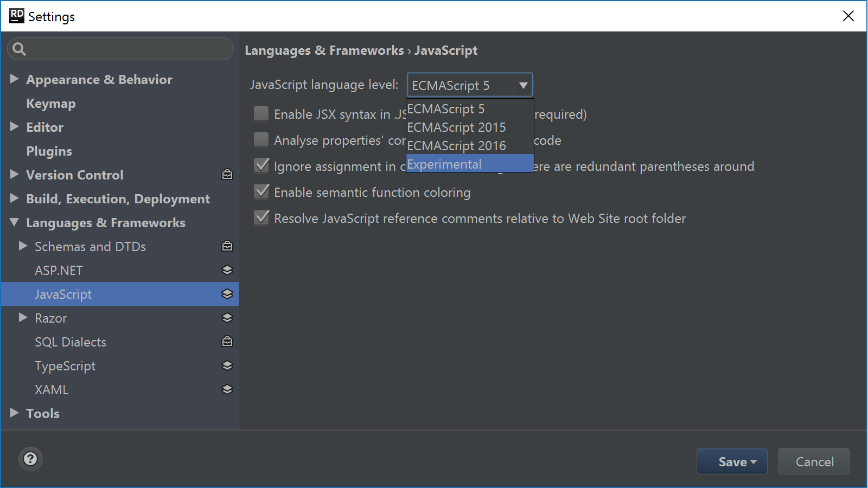Click the Cancel button
This screenshot has width=868, height=488.
point(814,461)
